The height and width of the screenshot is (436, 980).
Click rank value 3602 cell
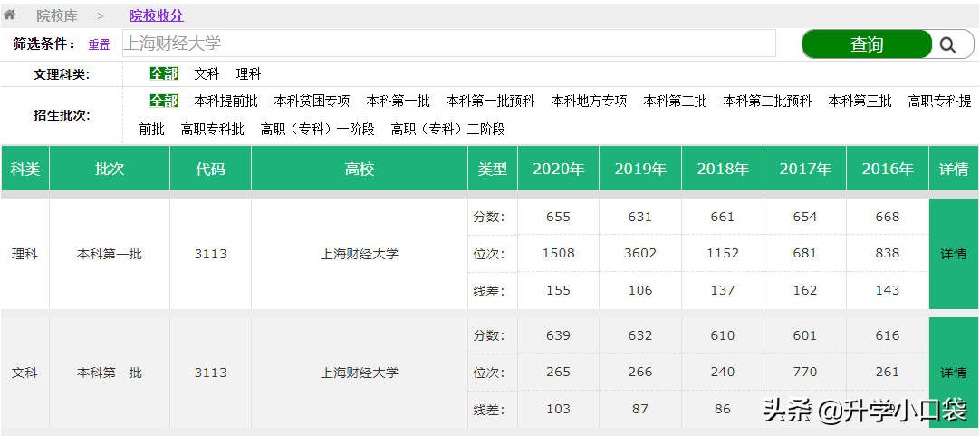click(640, 253)
